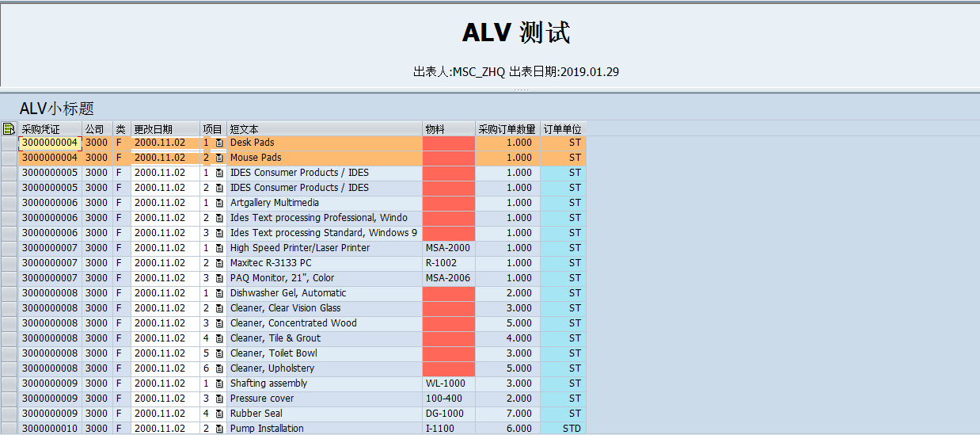Click item icon in Artgallery Multimedia row
The image size is (980, 435).
point(219,203)
